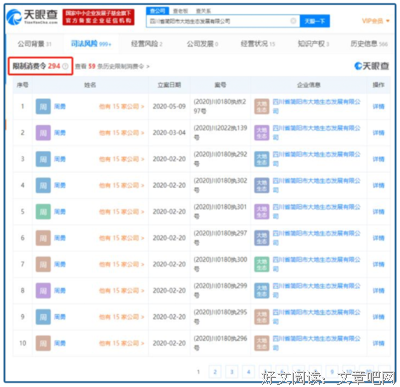Click the 大地生态 company logo in row 6
The image size is (400, 387).
click(262, 238)
